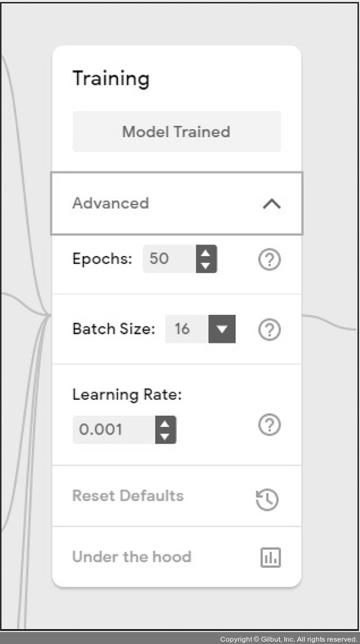Image resolution: width=360 pixels, height=644 pixels.
Task: Select the Batch Size value 16 box
Action: [187, 329]
